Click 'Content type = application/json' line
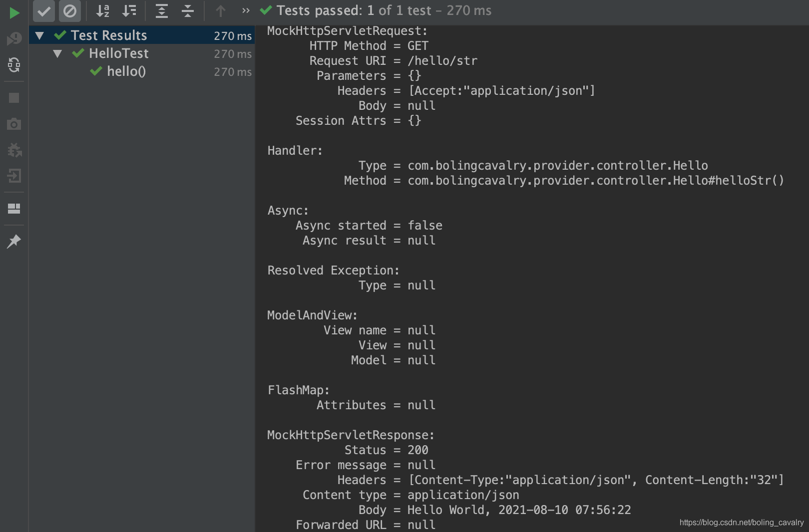 coord(410,495)
